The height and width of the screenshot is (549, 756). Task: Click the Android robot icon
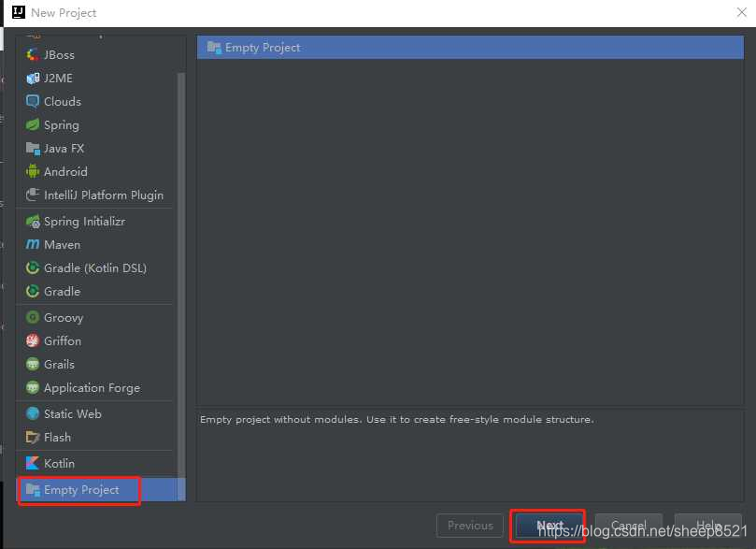[x=33, y=171]
